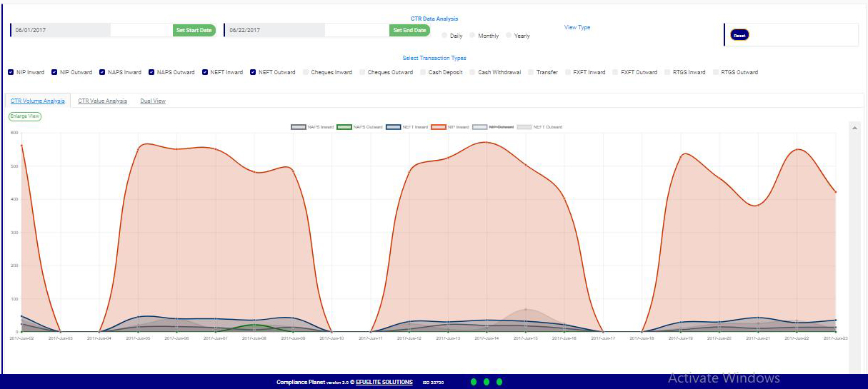This screenshot has width=868, height=389.
Task: Uncheck the NAPS Outward checkbox
Action: click(151, 72)
